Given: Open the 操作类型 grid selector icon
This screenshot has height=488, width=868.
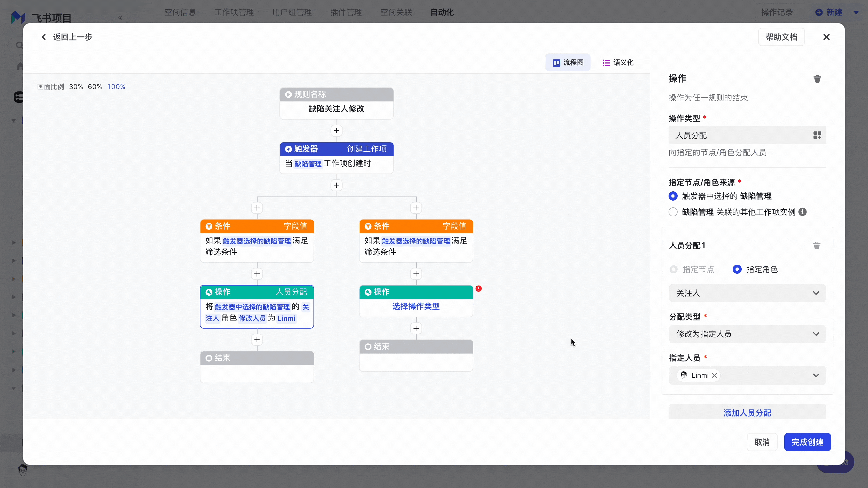Looking at the screenshot, I should point(817,135).
